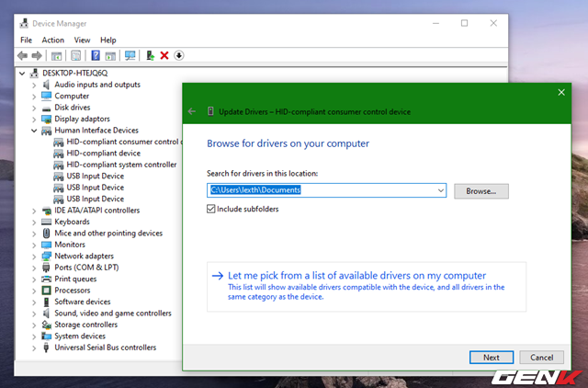This screenshot has height=388, width=588.
Task: Click the Computer category monitor icon
Action: pos(46,96)
